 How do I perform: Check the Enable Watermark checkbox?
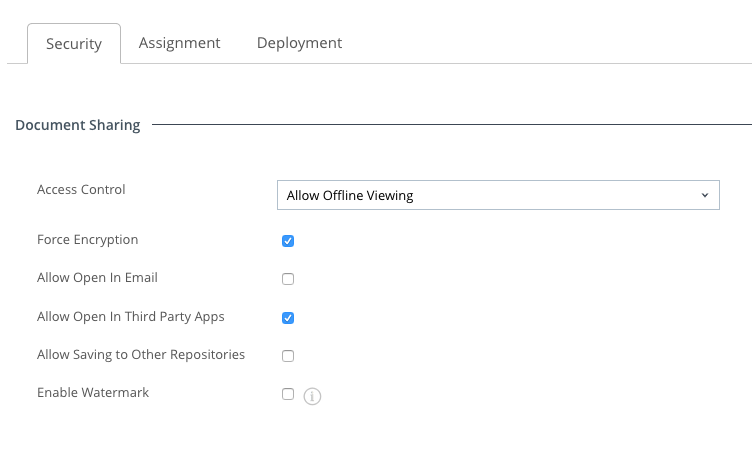[288, 394]
